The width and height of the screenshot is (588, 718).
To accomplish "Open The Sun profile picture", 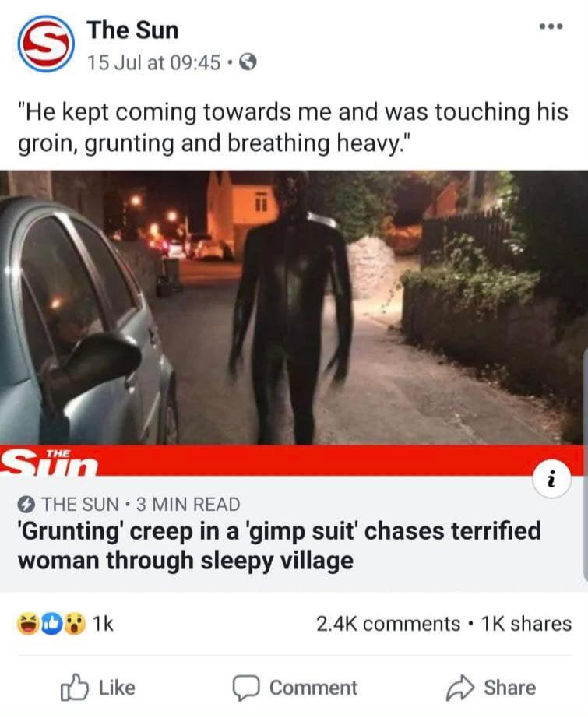I will tap(46, 44).
